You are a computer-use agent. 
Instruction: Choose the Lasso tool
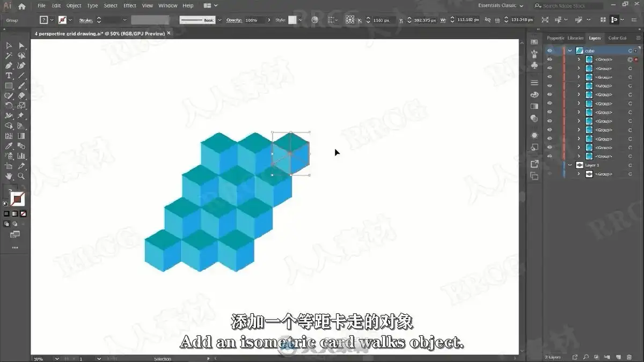click(x=21, y=56)
